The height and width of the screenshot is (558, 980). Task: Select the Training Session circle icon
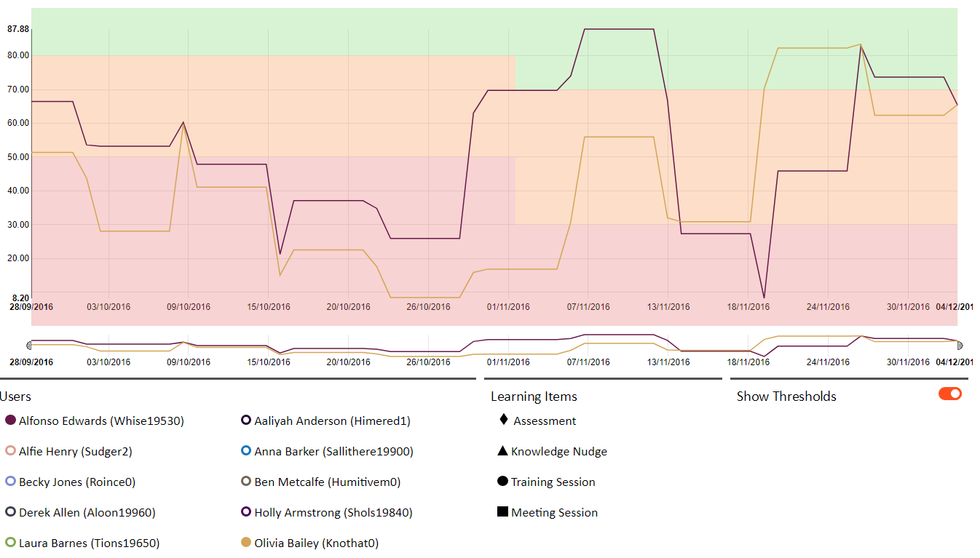pyautogui.click(x=502, y=482)
